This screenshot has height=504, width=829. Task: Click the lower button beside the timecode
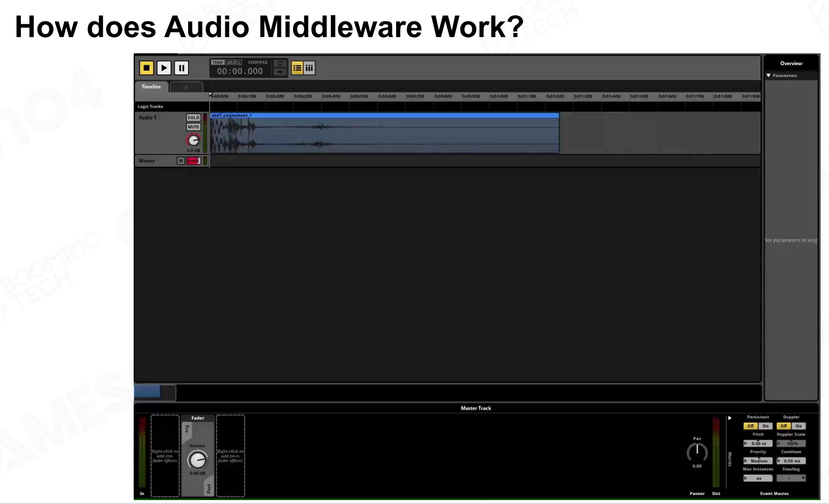pos(280,72)
